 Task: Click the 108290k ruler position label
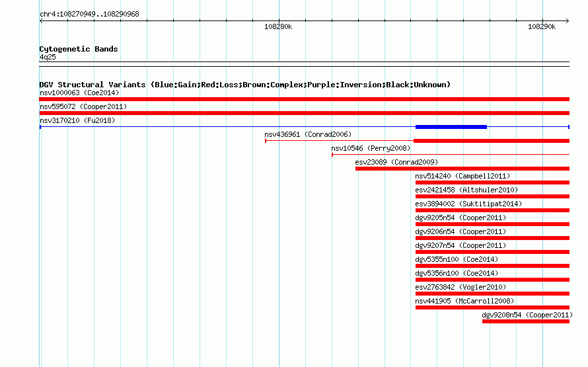pyautogui.click(x=542, y=26)
